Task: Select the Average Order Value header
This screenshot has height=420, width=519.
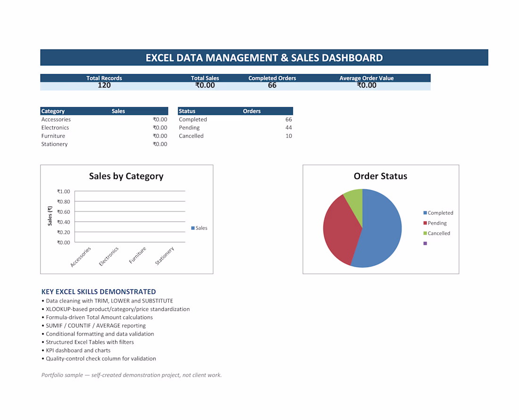Action: (x=367, y=78)
